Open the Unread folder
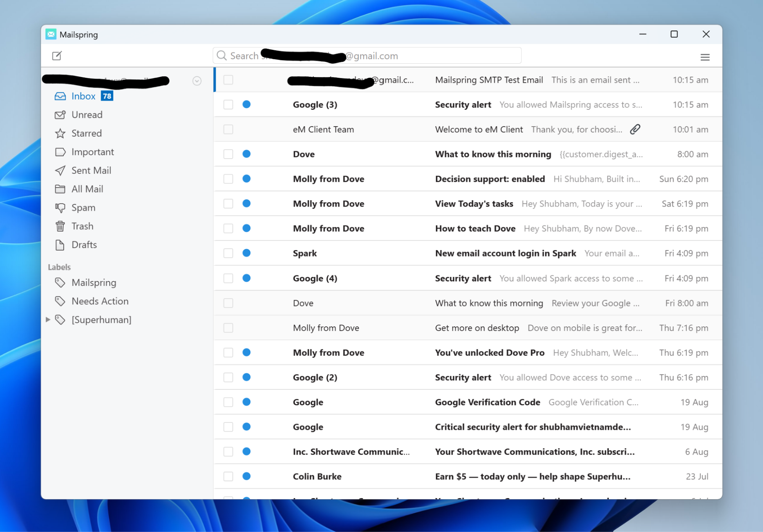763x532 pixels. [x=87, y=115]
